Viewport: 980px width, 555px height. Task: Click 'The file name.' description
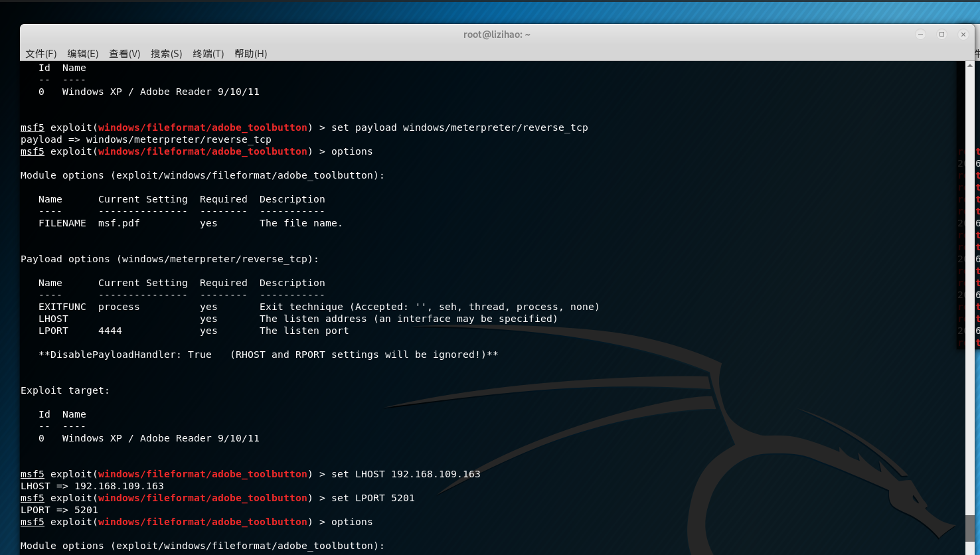[301, 223]
